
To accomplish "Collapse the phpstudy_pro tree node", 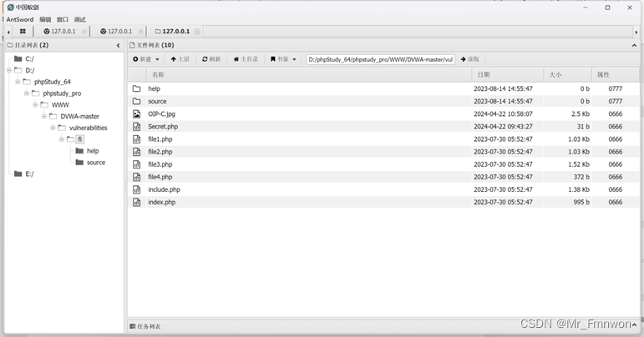I will click(x=26, y=93).
